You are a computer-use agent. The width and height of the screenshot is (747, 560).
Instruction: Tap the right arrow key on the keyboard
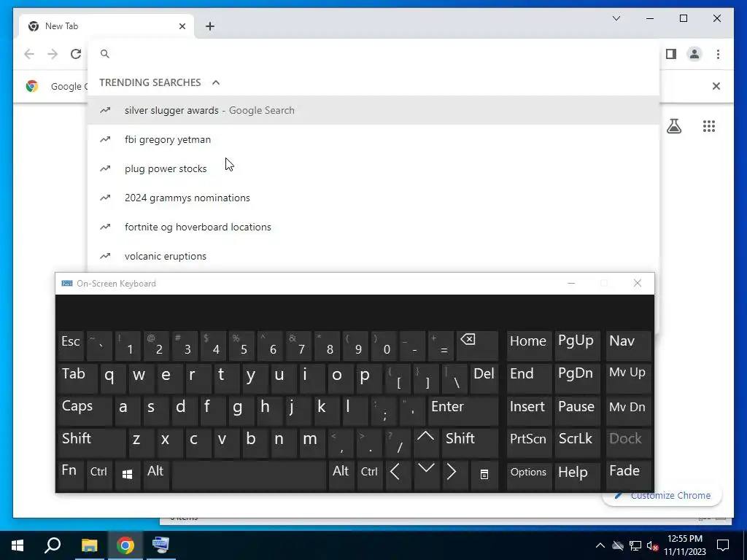454,475
